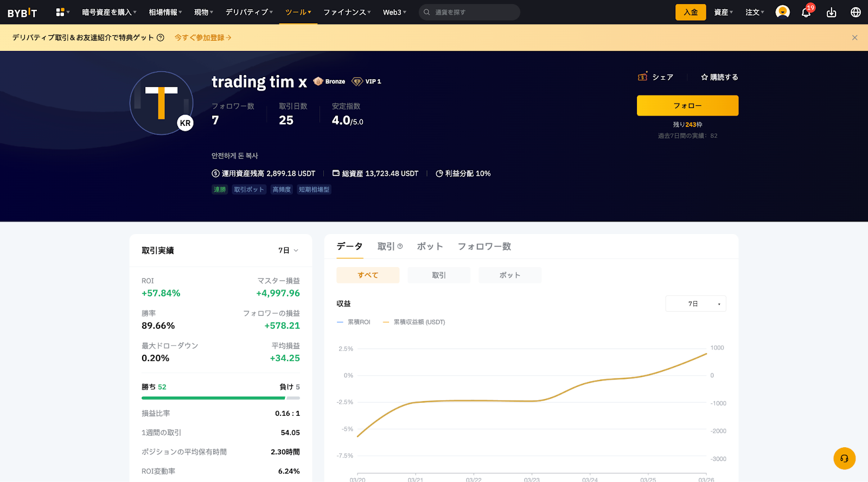Click 平均損益 value +34.25
The height and width of the screenshot is (482, 868).
[x=285, y=358]
